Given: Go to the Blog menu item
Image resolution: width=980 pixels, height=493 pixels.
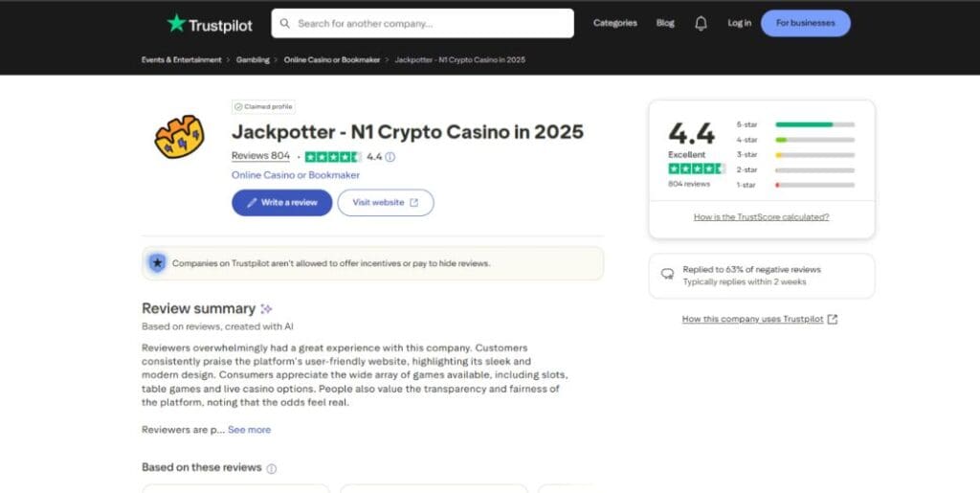Looking at the screenshot, I should pyautogui.click(x=665, y=23).
